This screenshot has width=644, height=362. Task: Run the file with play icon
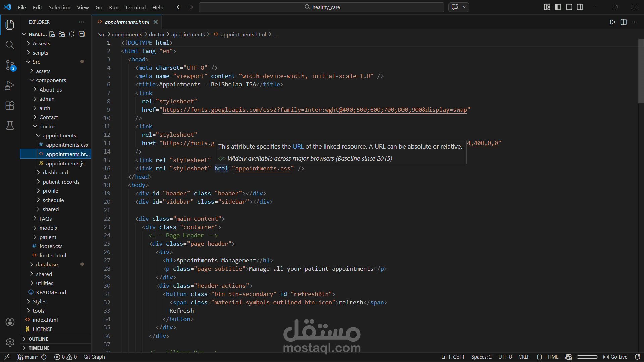612,22
